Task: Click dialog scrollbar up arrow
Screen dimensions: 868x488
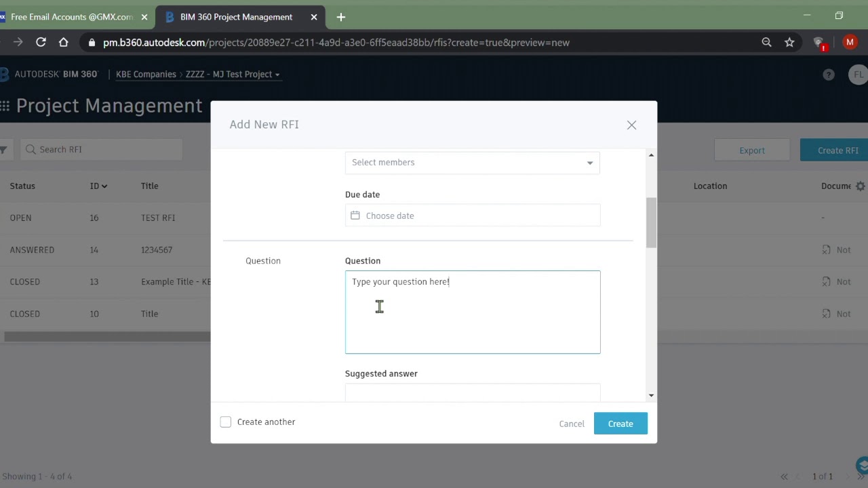Action: 651,155
